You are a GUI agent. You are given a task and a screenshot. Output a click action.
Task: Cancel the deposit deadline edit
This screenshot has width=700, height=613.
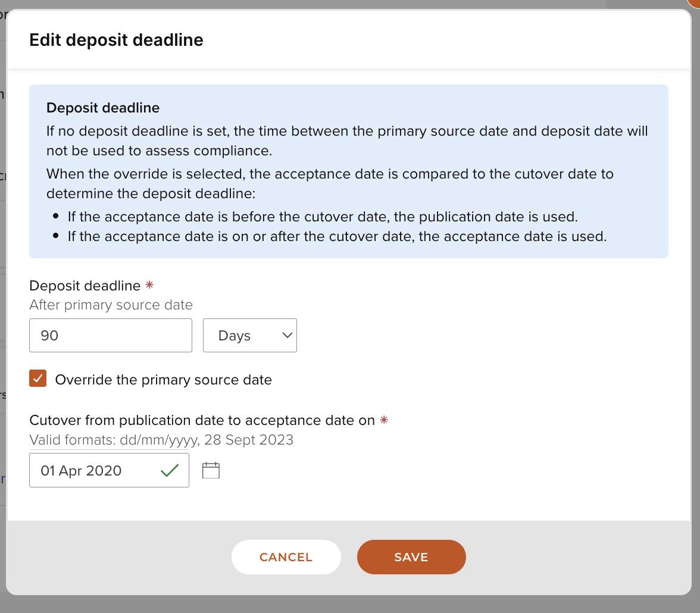[x=286, y=557]
